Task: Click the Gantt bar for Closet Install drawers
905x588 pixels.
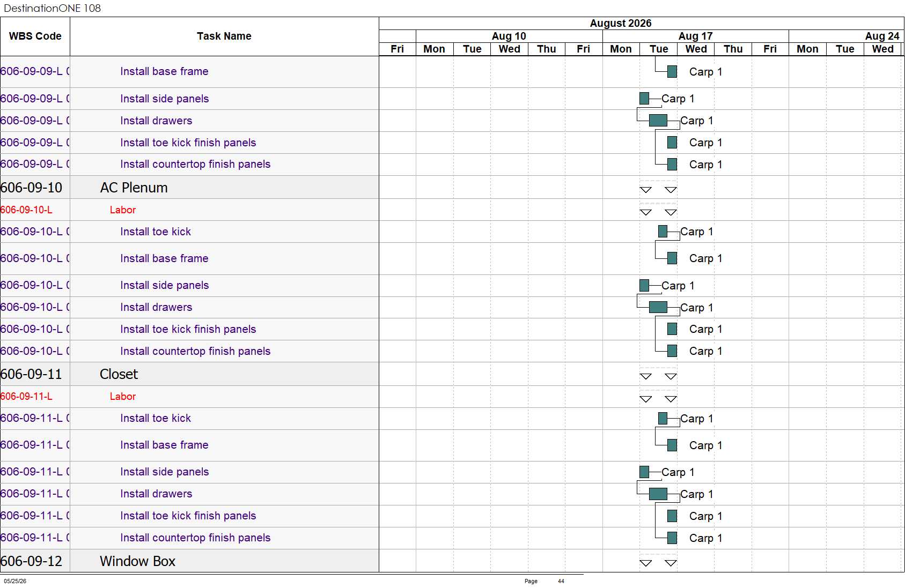Action: click(658, 494)
